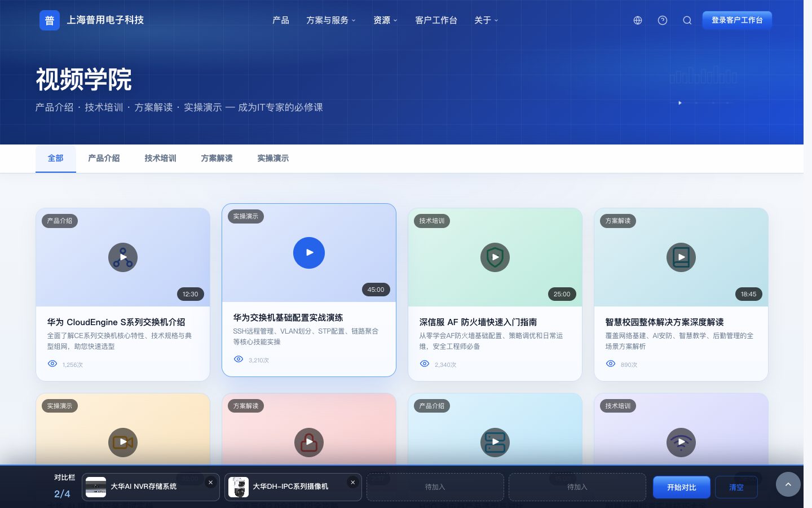Open the language globe icon

(x=638, y=20)
